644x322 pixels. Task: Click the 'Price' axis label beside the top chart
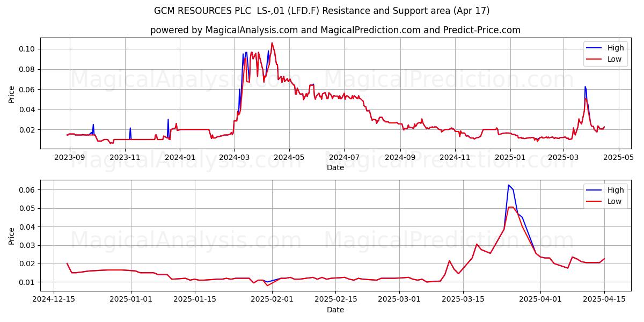pyautogui.click(x=12, y=94)
